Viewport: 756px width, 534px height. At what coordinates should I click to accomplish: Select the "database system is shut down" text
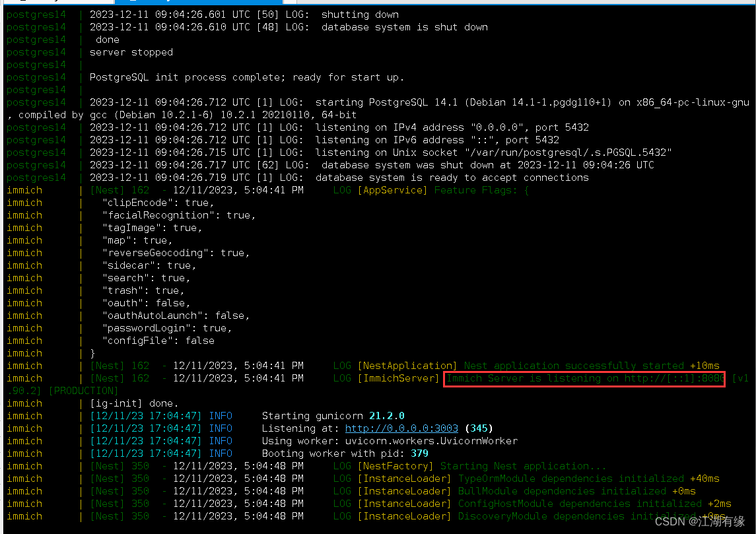(x=405, y=27)
